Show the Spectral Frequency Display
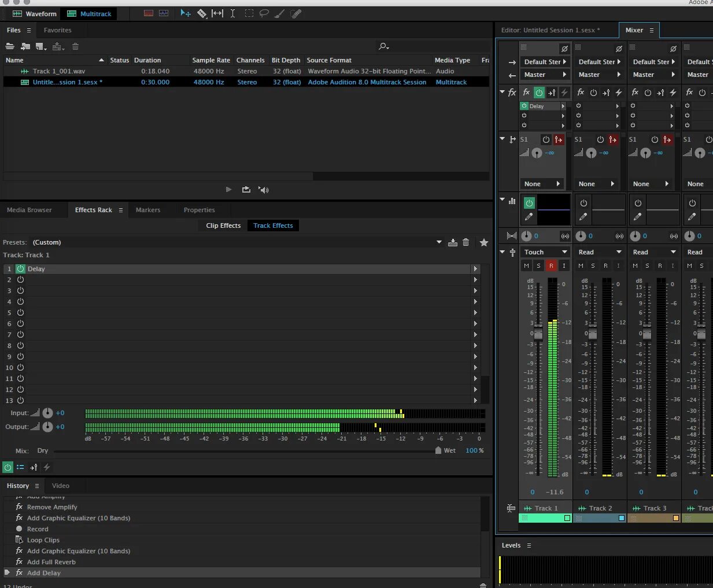Viewport: 713px width, 588px height. pyautogui.click(x=149, y=13)
